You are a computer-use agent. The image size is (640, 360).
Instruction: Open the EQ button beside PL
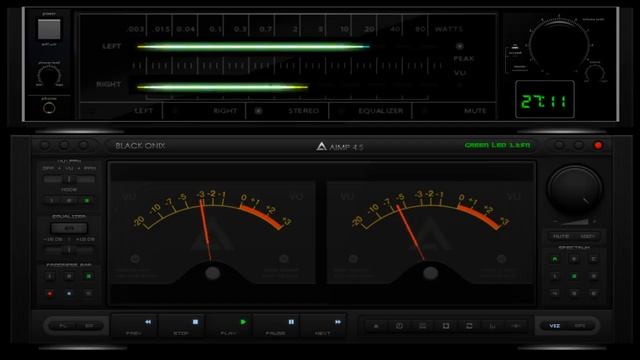(x=89, y=326)
